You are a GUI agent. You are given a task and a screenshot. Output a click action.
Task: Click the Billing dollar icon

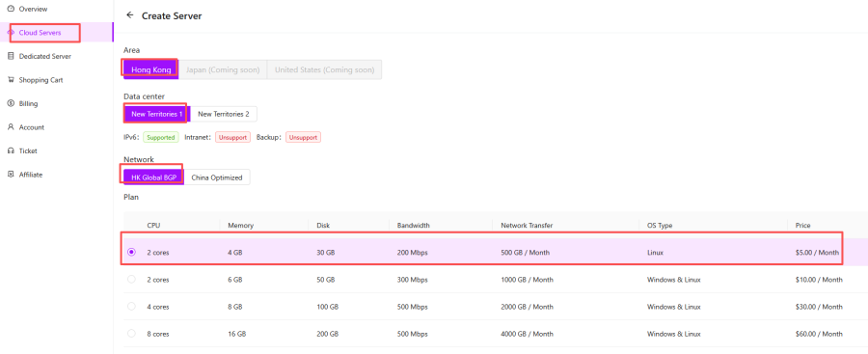point(11,103)
